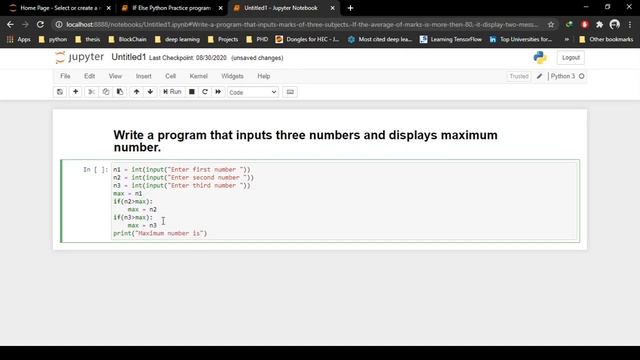Screen dimensions: 640x360
Task: Restart kernel and rerun all with fast-forward icon
Action: tap(218, 92)
